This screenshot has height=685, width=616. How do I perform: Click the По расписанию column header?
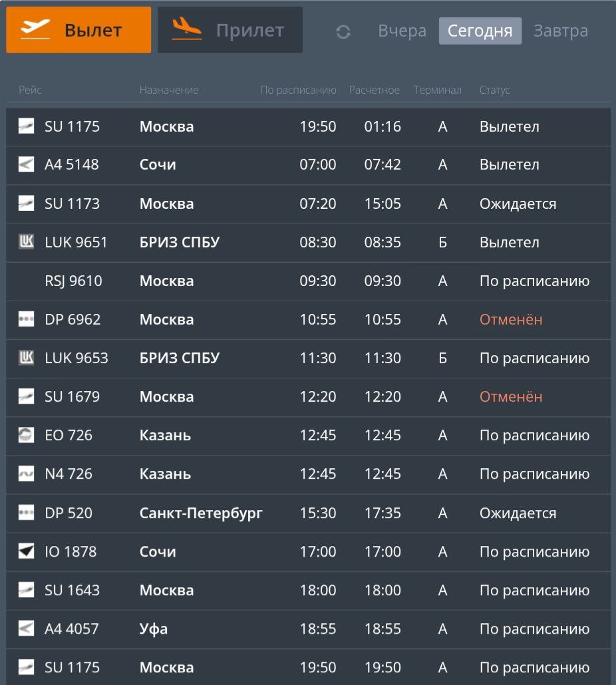click(298, 90)
